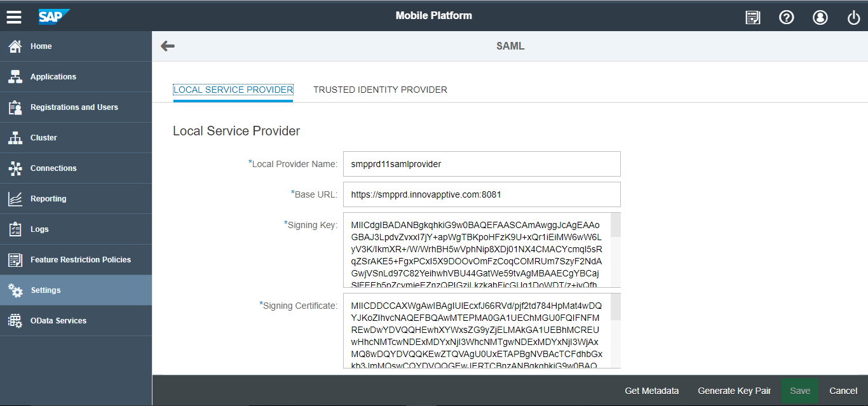Screen dimensions: 868x406
Task: Open the help icon in the top bar
Action: (x=786, y=17)
